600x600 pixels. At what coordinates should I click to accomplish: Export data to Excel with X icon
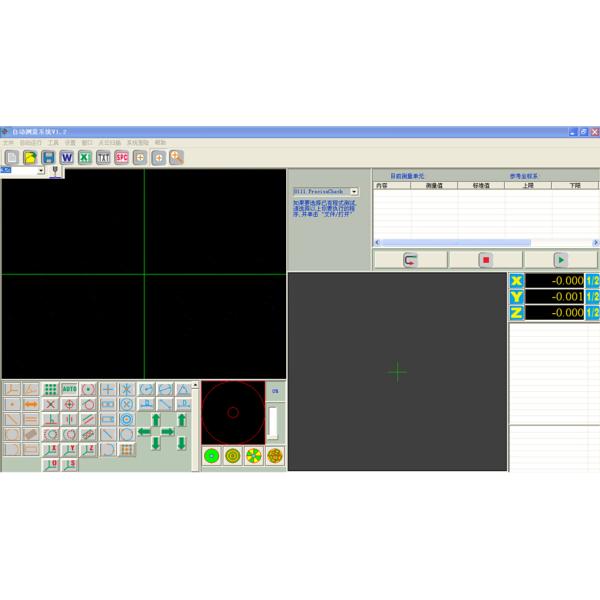click(85, 157)
